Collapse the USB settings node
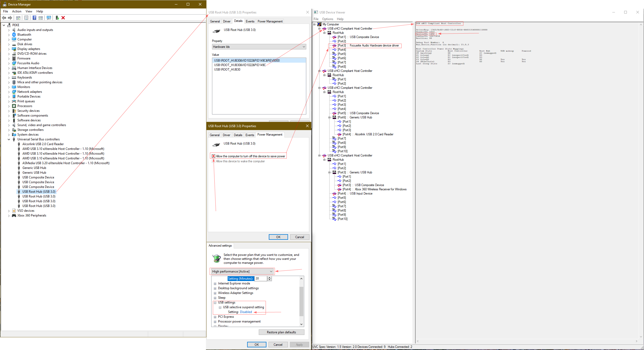 click(x=215, y=303)
